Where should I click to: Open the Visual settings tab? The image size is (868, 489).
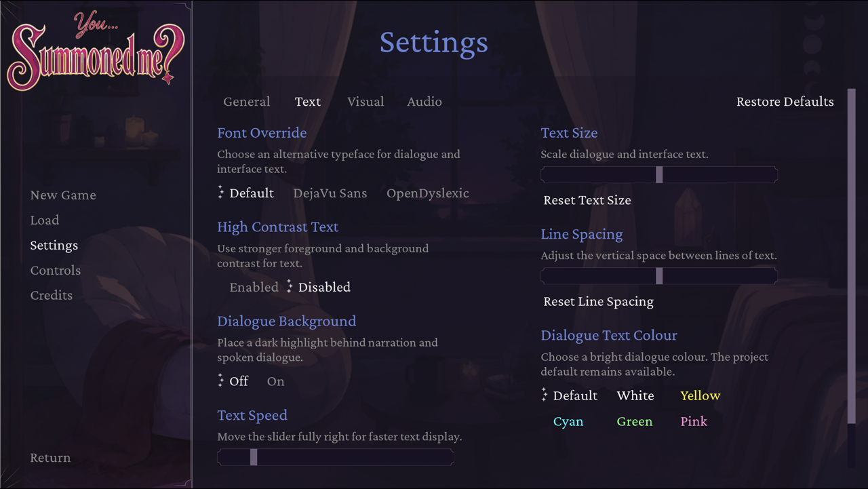(366, 102)
